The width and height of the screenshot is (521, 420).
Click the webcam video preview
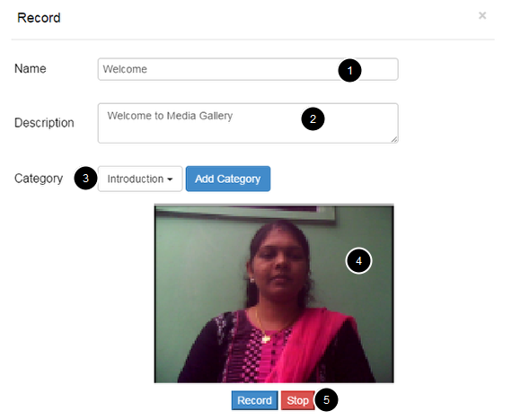click(x=274, y=293)
